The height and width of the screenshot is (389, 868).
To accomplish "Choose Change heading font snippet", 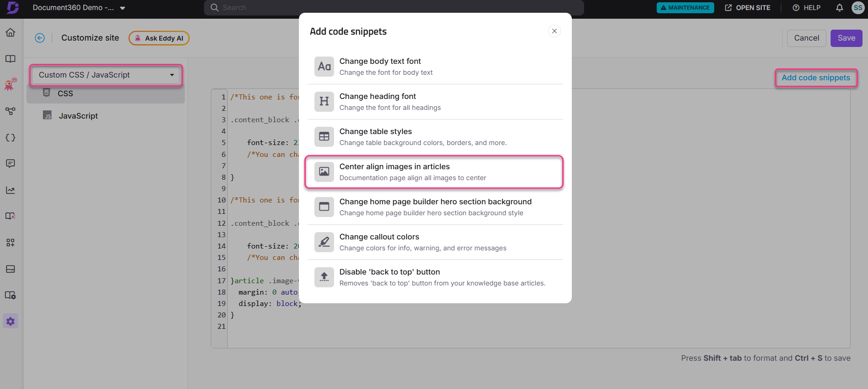I will [x=435, y=102].
